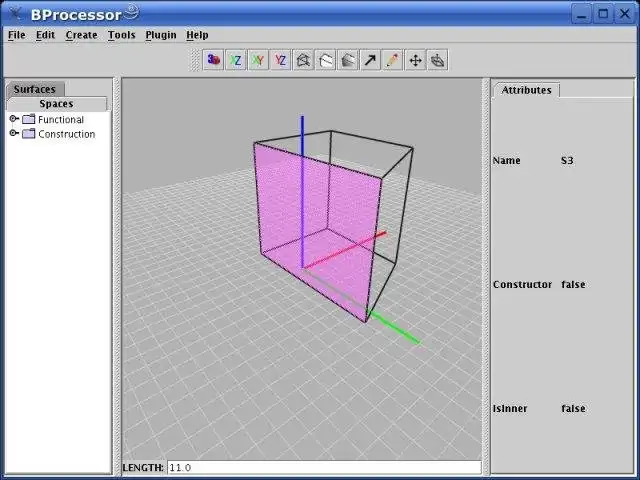Open the Edit menu

45,35
